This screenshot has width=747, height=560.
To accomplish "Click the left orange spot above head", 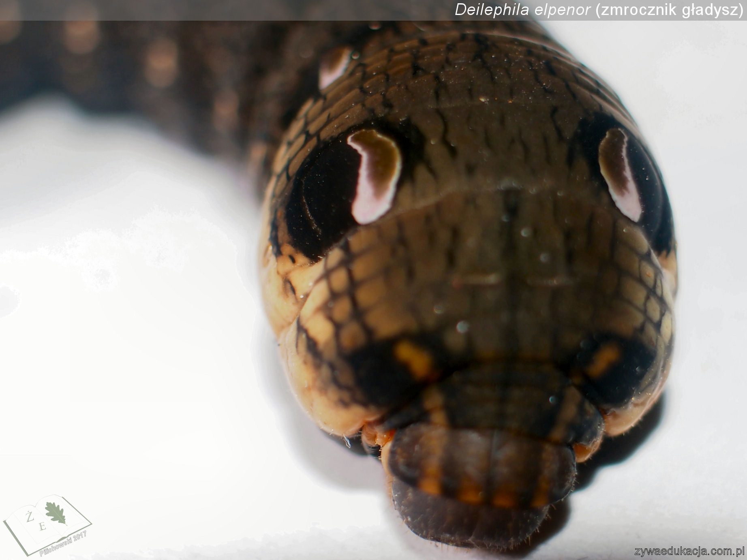I will tap(413, 359).
